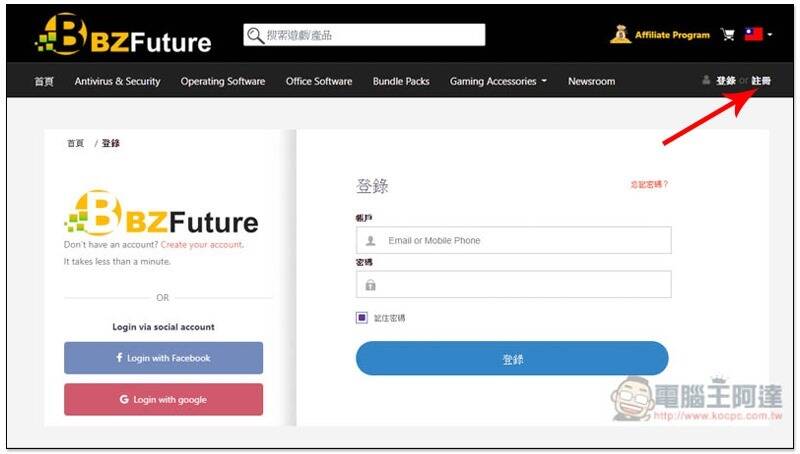800x454 pixels.
Task: Open the shopping cart icon
Action: point(728,35)
